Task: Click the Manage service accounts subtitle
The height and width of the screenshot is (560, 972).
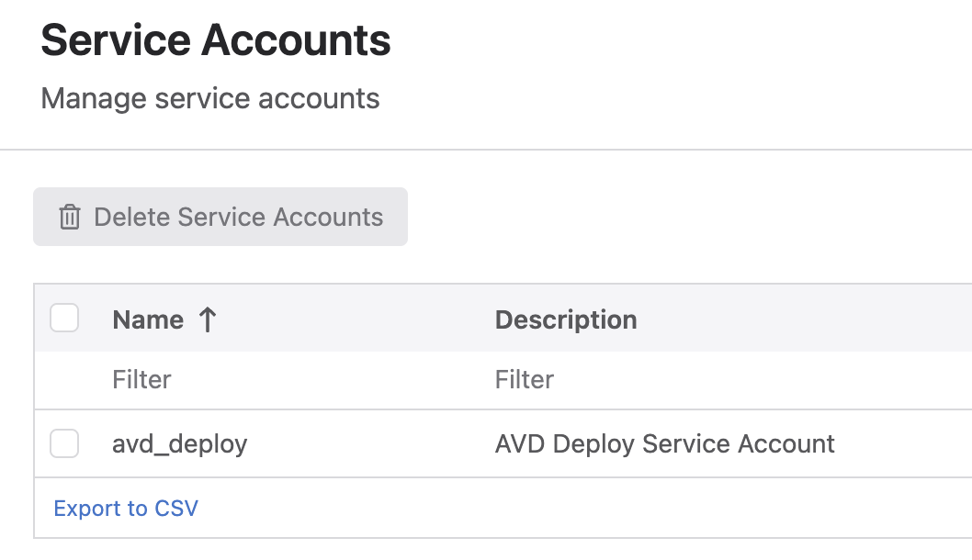Action: pyautogui.click(x=210, y=98)
